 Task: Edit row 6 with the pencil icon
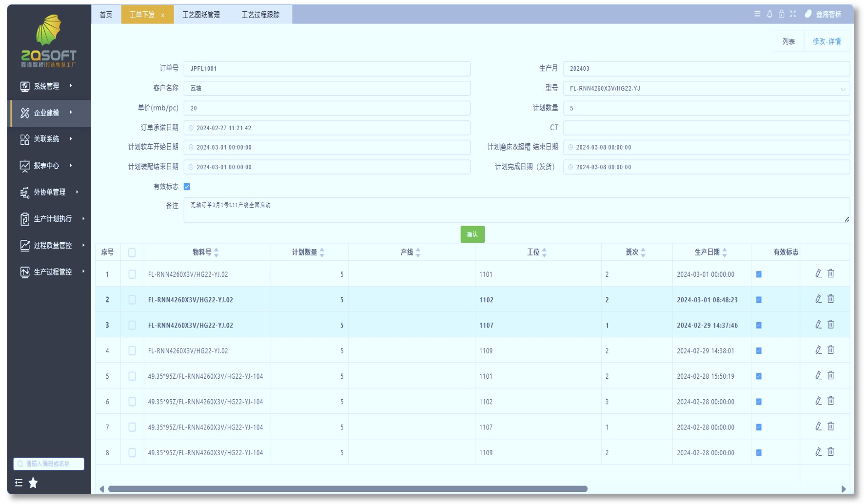pyautogui.click(x=818, y=401)
